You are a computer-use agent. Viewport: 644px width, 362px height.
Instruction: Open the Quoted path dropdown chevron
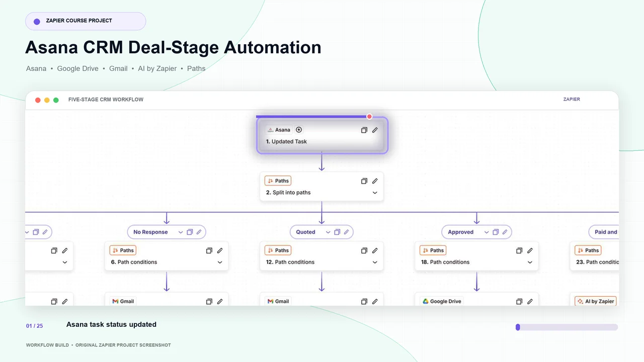328,232
